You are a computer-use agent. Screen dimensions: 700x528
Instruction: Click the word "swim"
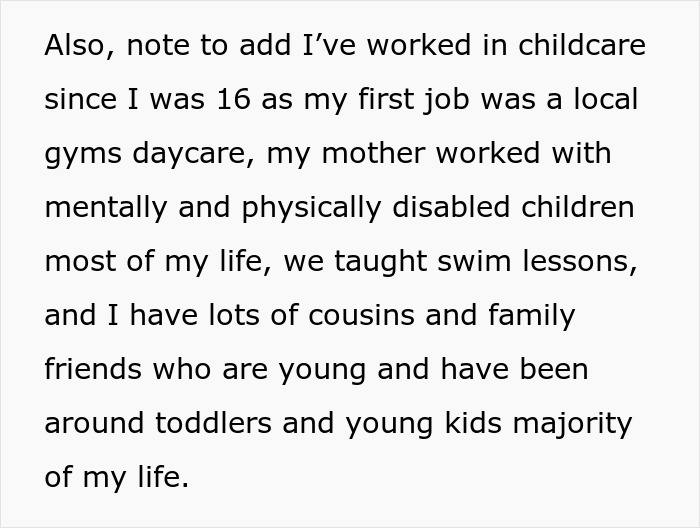[x=460, y=263]
